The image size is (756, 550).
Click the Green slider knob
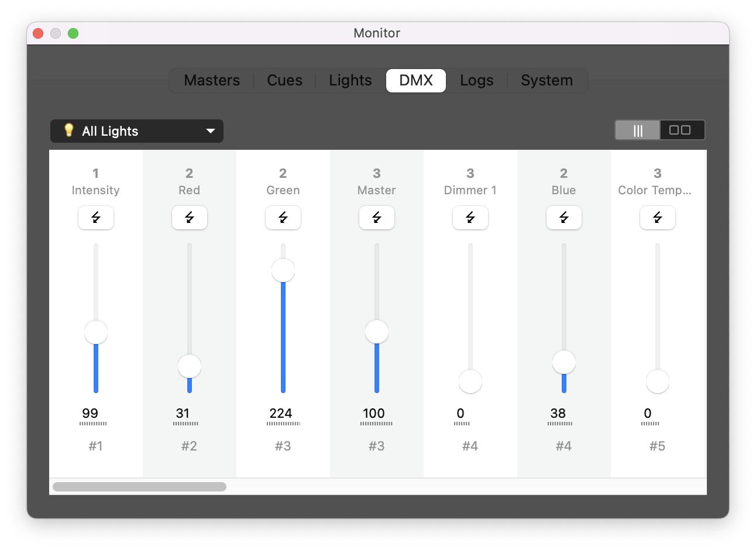(x=283, y=270)
